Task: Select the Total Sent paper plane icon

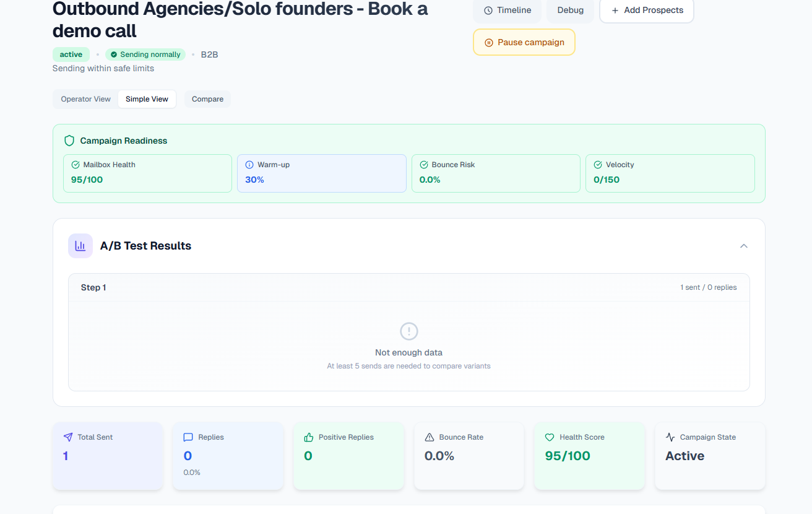Action: point(67,437)
